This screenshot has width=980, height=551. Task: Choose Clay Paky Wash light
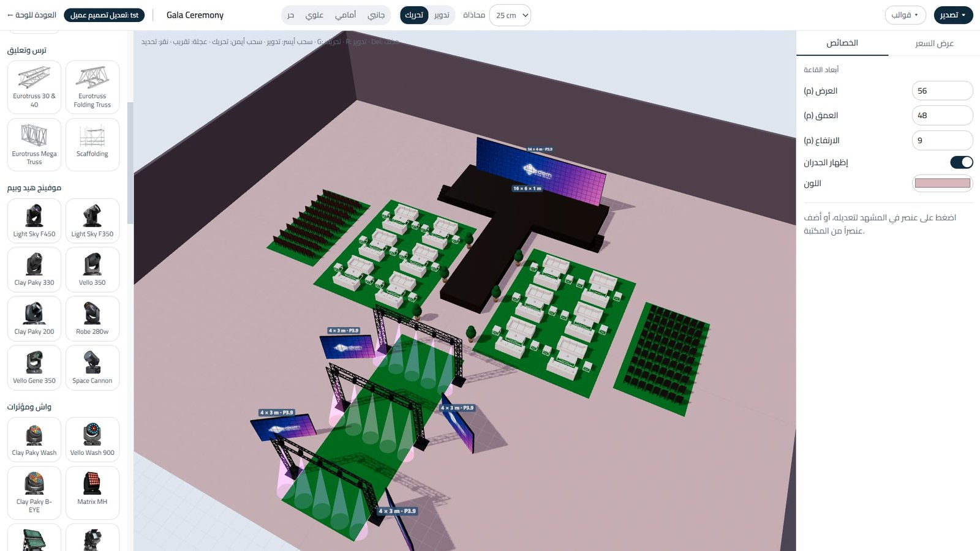point(34,440)
